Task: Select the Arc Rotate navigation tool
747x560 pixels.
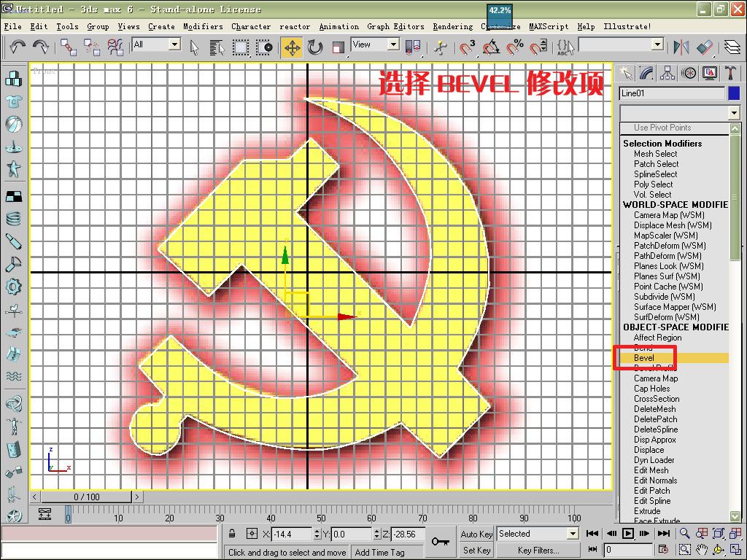Action: coord(718,548)
